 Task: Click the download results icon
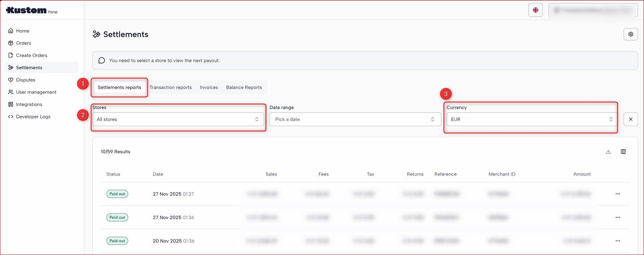pos(608,152)
